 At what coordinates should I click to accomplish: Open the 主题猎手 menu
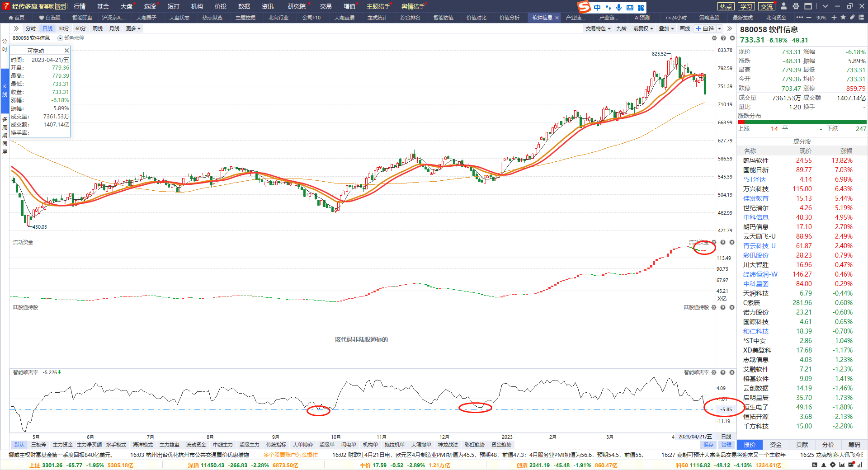tap(378, 6)
